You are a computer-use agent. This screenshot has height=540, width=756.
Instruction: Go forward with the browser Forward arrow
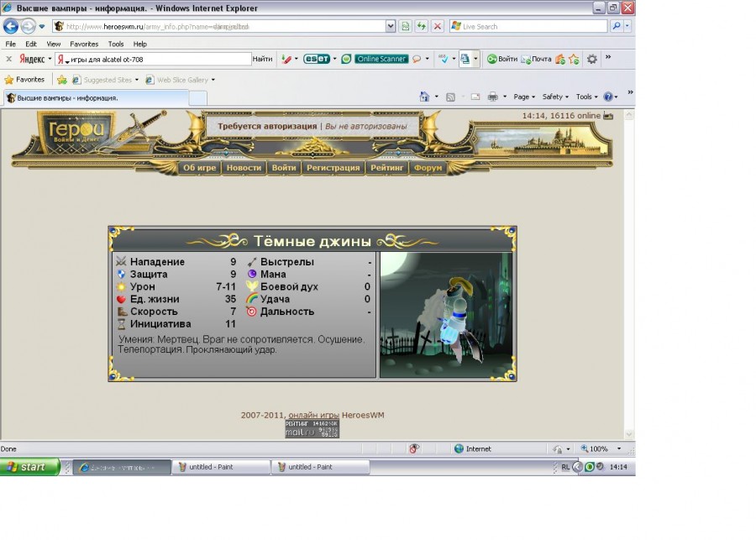(28, 26)
